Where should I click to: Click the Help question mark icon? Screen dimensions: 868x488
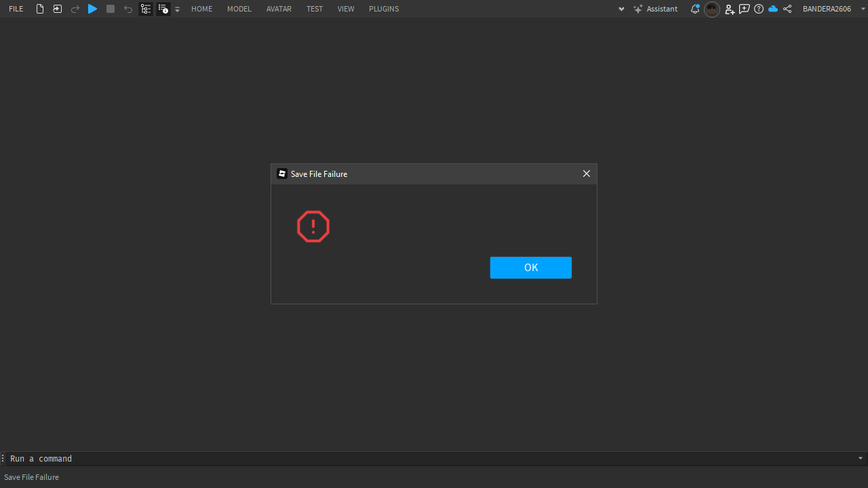(758, 9)
